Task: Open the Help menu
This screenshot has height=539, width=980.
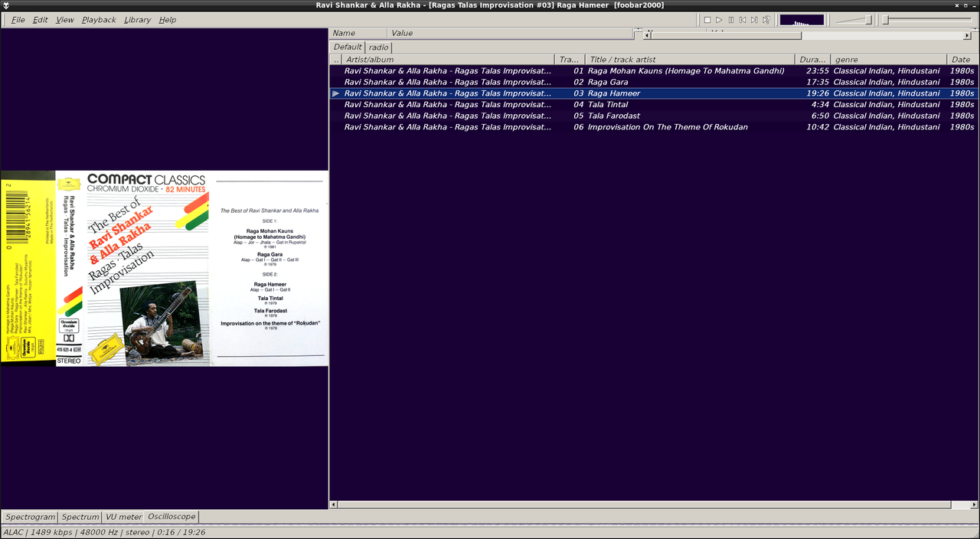Action: 168,20
